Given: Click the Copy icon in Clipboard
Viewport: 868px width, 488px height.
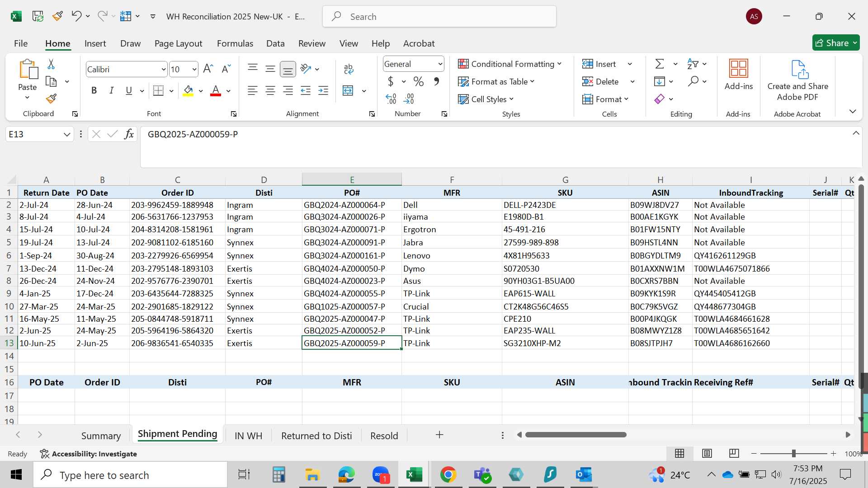Looking at the screenshot, I should [51, 81].
